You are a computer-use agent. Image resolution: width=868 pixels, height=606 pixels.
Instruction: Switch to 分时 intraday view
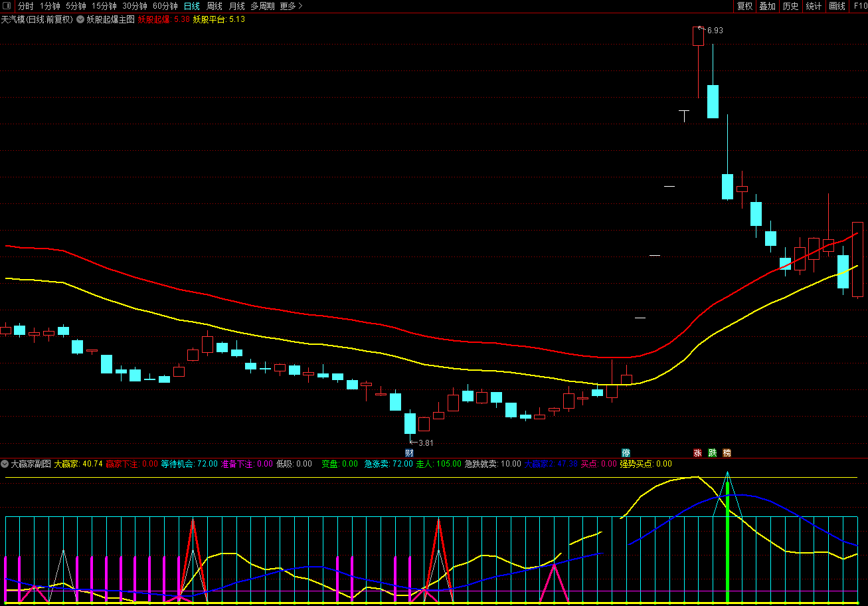[25, 6]
